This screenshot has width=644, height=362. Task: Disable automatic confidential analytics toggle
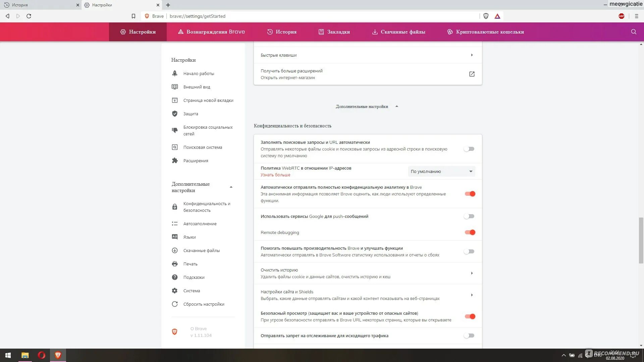[470, 194]
